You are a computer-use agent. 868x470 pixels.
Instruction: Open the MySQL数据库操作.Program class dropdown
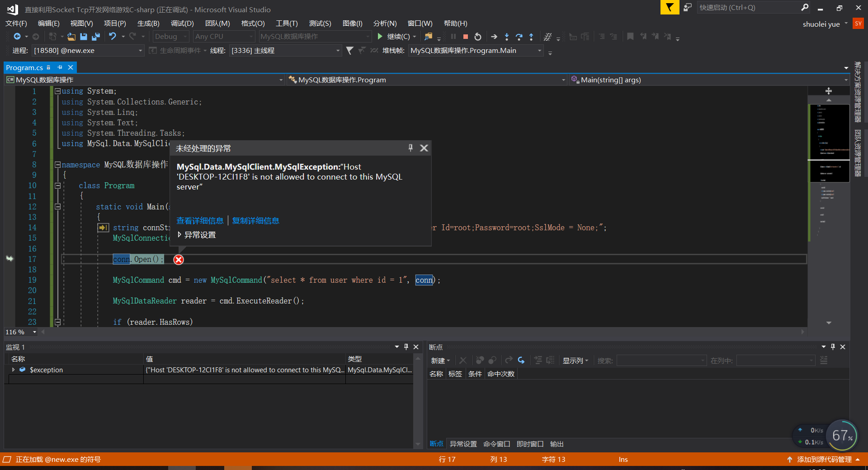(427, 80)
